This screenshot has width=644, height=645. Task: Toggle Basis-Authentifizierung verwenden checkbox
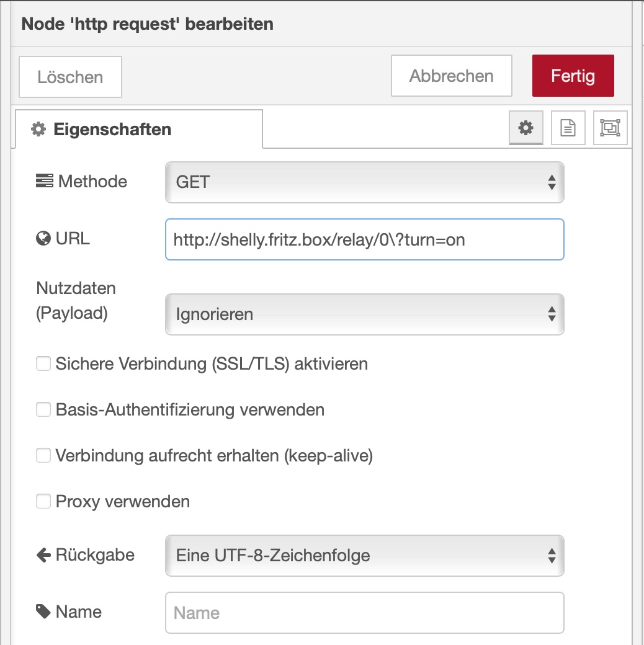pyautogui.click(x=43, y=410)
